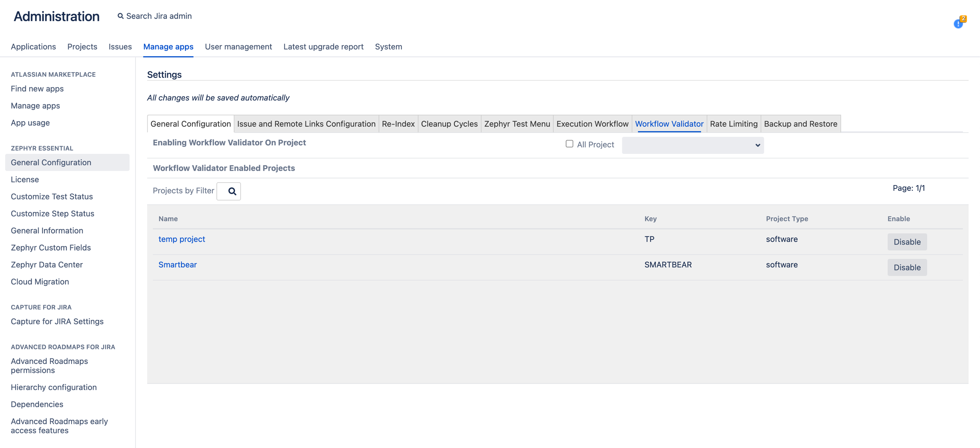The image size is (980, 448).
Task: Select the Cleanup Cycles tab
Action: click(449, 123)
